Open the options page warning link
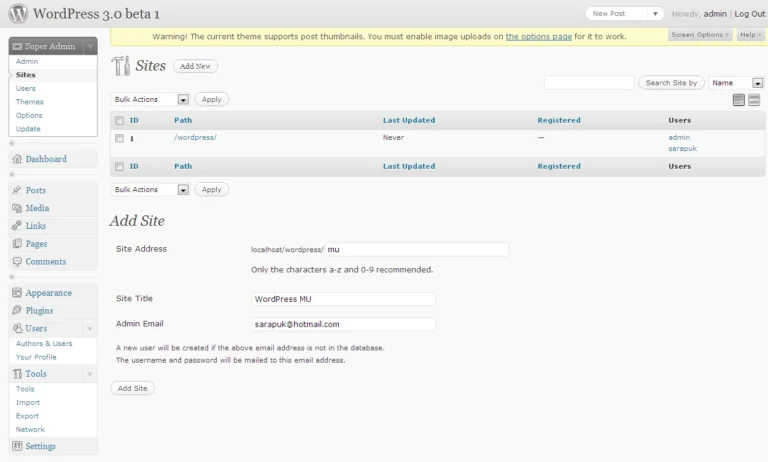This screenshot has width=768, height=462. tap(538, 37)
